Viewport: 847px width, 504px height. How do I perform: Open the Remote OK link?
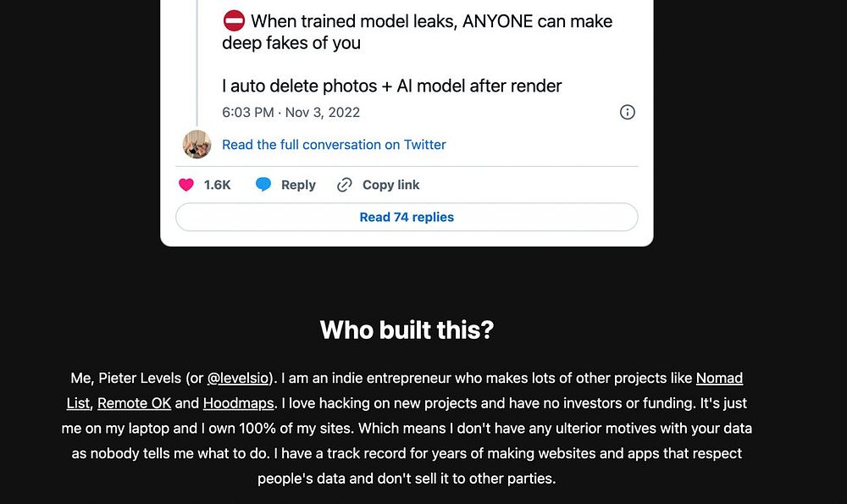(x=134, y=403)
